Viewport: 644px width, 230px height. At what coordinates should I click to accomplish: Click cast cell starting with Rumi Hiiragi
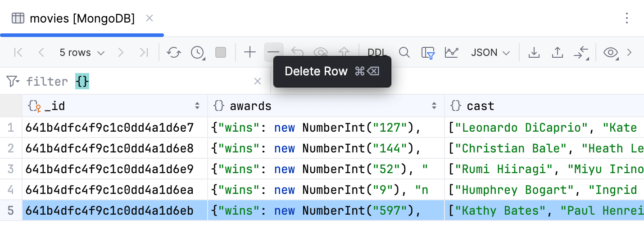[544, 169]
